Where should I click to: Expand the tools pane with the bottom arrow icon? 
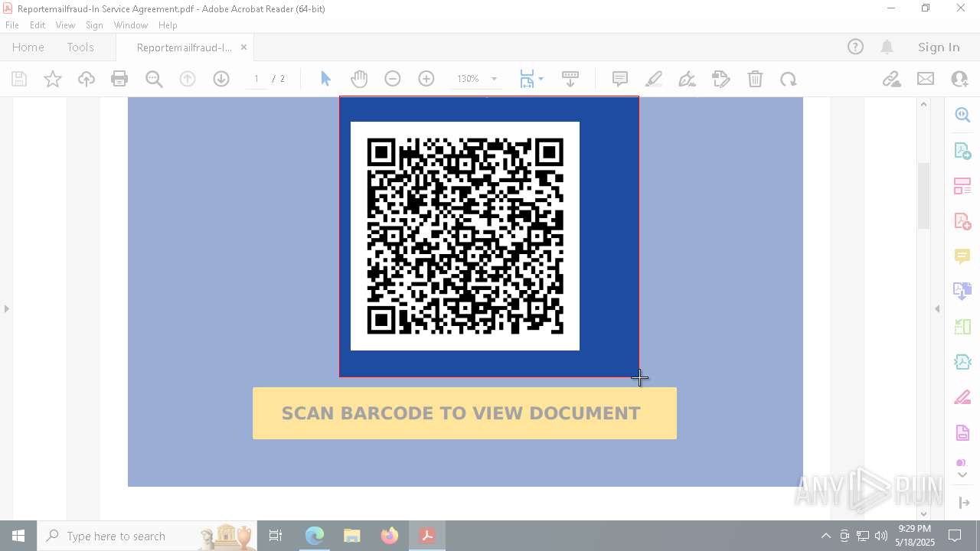(964, 502)
